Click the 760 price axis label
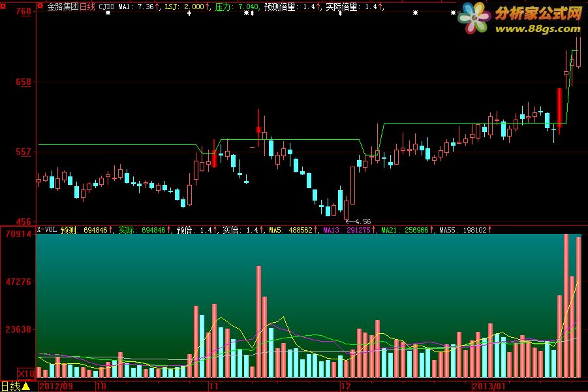This screenshot has height=392, width=588. [x=23, y=12]
